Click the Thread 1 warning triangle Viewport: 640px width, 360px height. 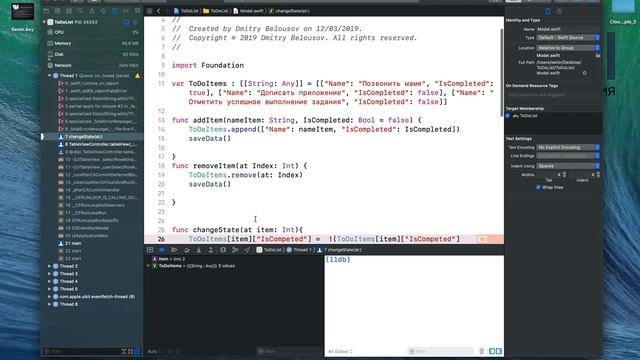(x=138, y=76)
